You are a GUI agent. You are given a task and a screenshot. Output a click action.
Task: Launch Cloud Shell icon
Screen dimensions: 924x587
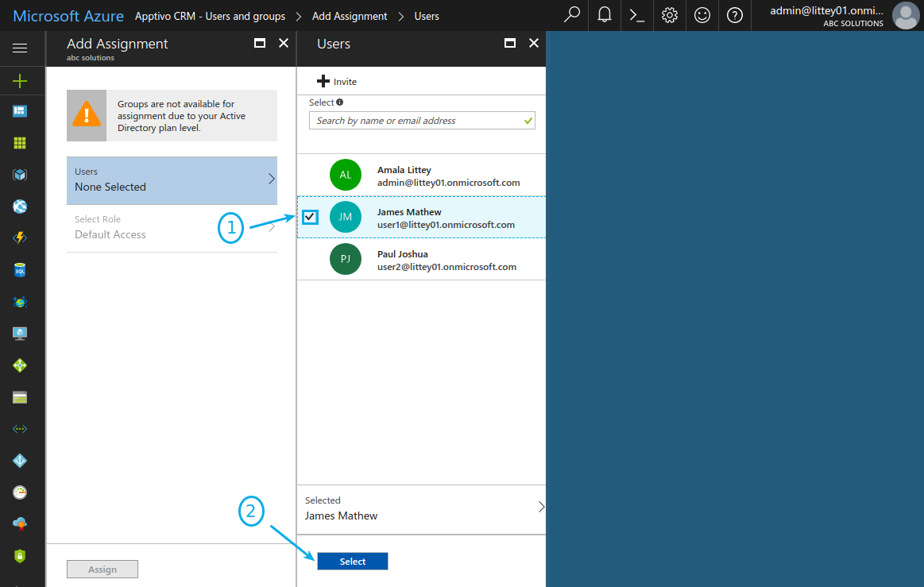(637, 15)
